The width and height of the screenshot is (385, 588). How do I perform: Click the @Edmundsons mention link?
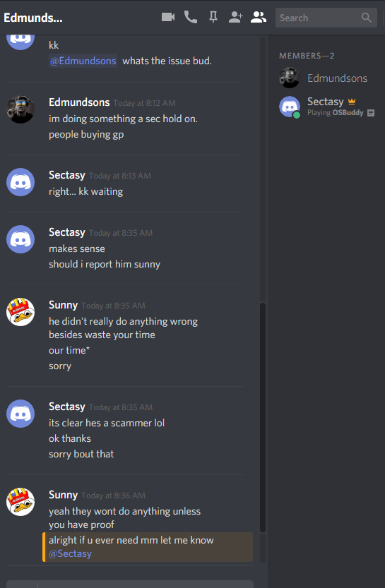point(83,61)
